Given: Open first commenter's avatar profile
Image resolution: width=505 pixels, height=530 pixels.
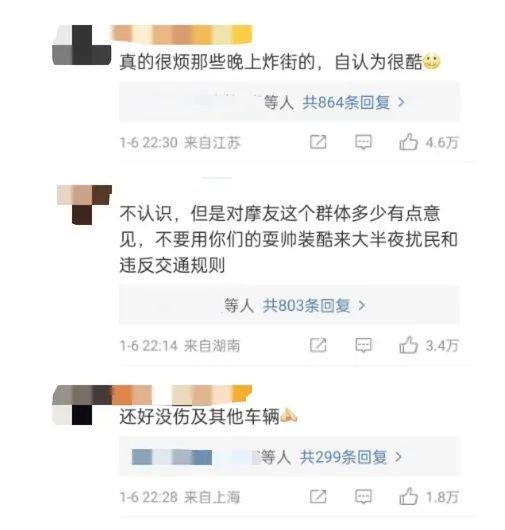Looking at the screenshot, I should (x=81, y=45).
